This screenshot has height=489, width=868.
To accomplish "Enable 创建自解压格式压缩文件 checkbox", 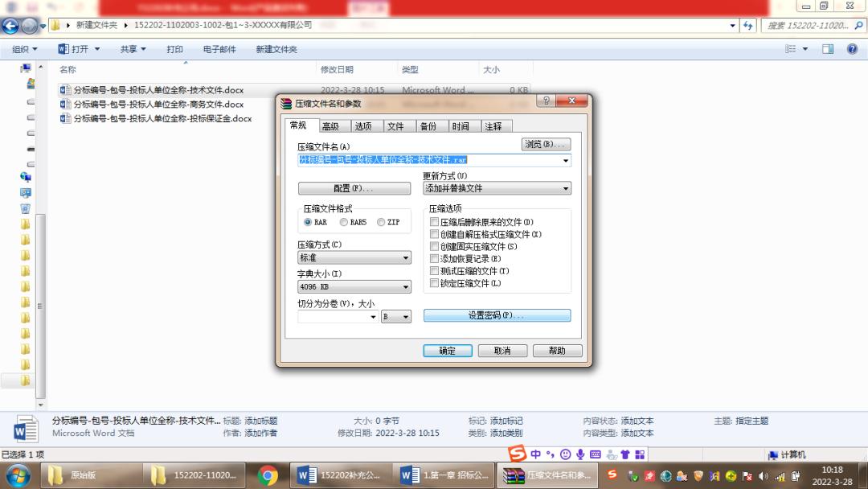I will [435, 234].
